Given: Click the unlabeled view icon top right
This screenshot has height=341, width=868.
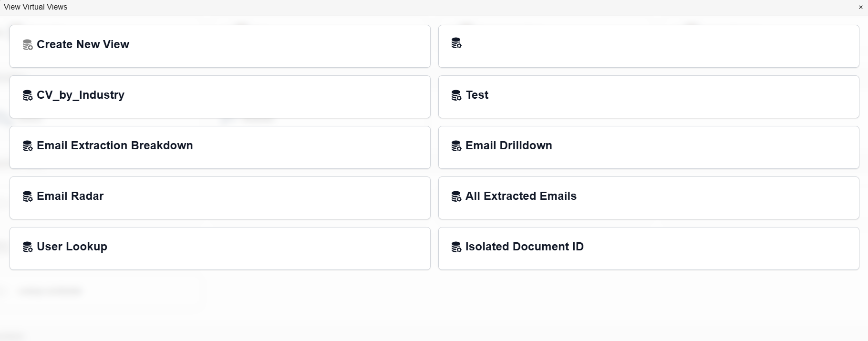Looking at the screenshot, I should (456, 43).
